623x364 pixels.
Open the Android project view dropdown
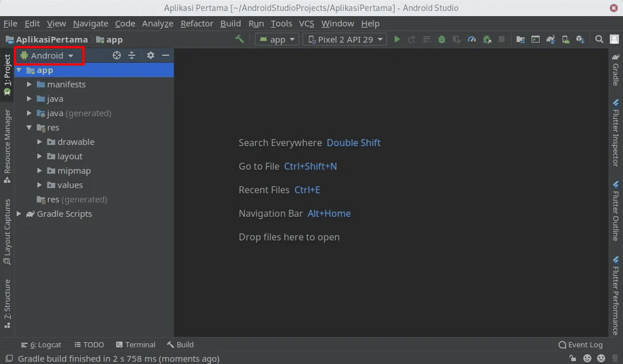point(47,55)
